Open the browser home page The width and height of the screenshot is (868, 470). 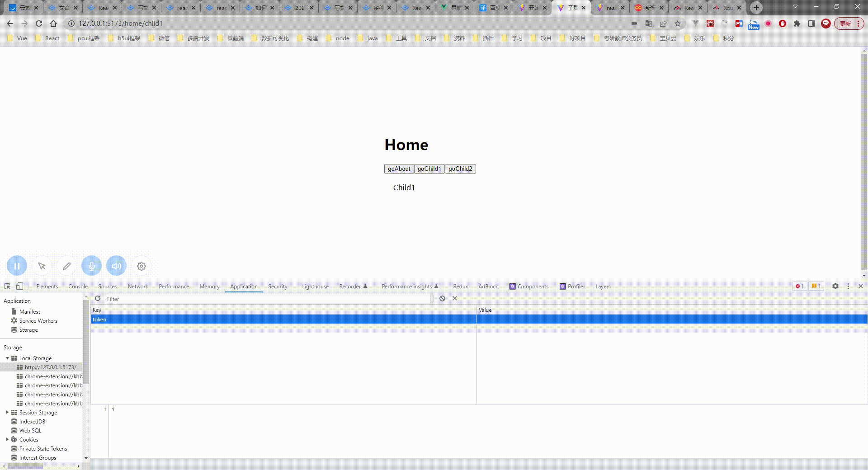(x=53, y=23)
